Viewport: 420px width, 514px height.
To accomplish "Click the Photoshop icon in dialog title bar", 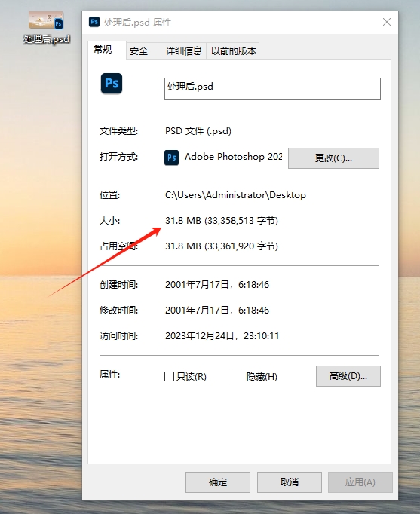I will click(x=94, y=22).
